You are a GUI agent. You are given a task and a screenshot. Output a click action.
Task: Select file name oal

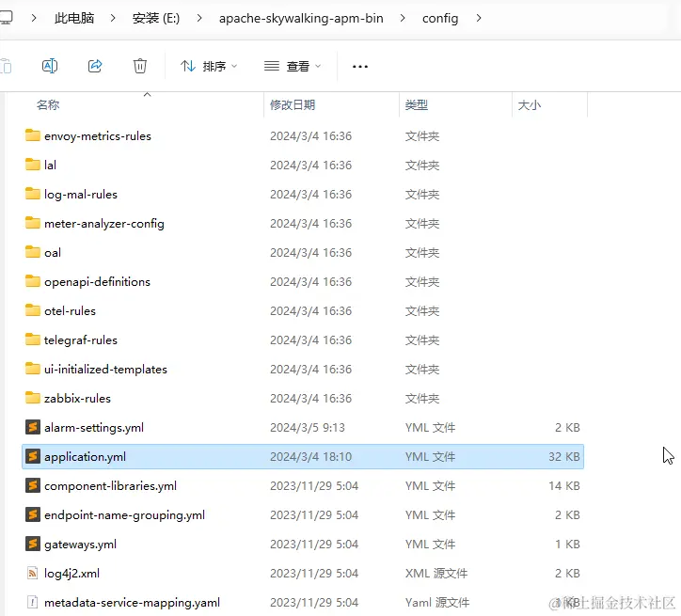coord(53,253)
